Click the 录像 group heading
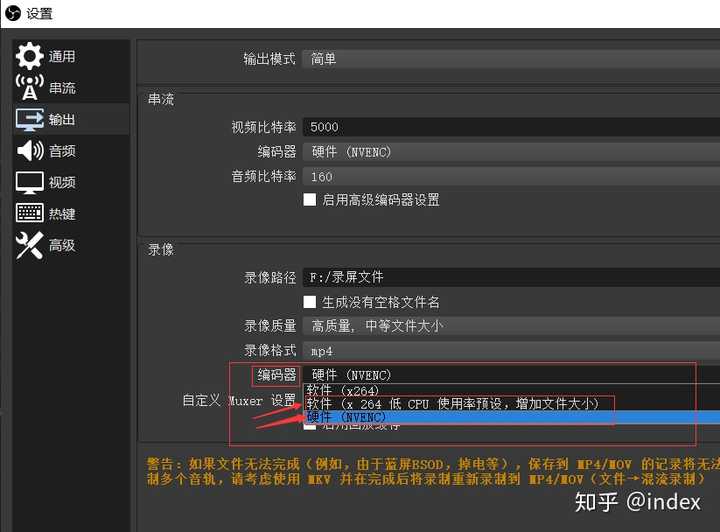 [x=161, y=250]
